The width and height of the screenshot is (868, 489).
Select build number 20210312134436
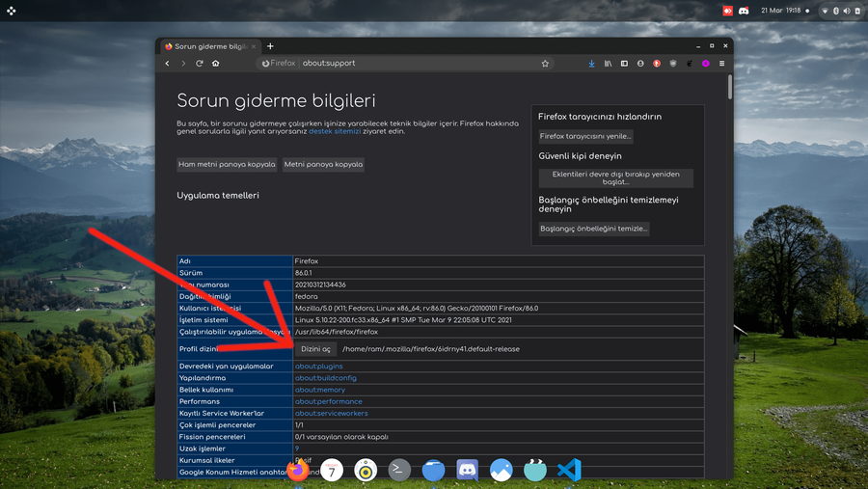pos(320,285)
